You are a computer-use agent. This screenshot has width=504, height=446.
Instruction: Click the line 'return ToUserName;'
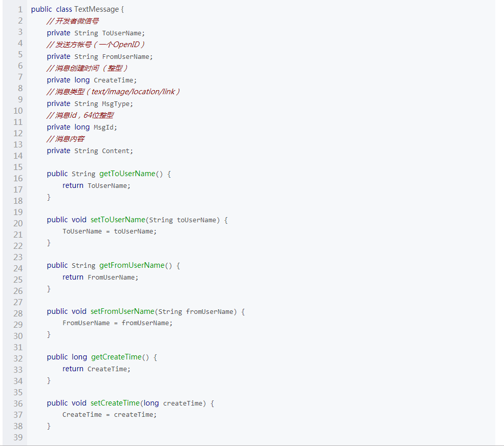(96, 186)
